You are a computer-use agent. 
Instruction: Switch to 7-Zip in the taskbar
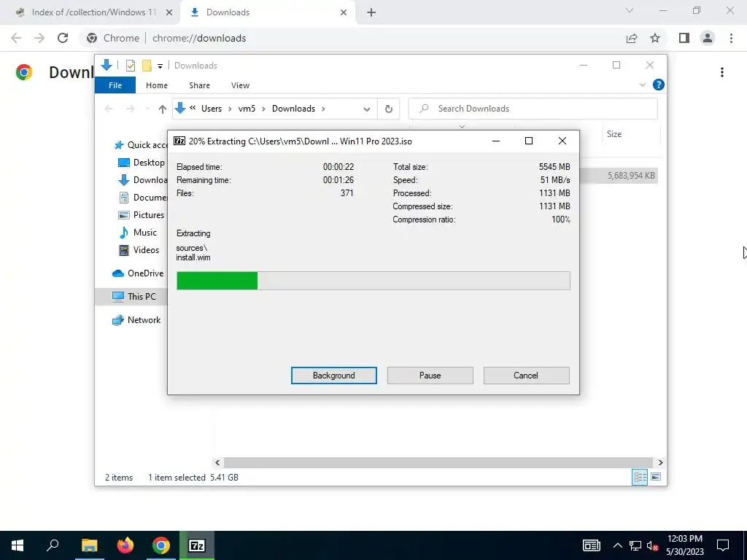(197, 545)
